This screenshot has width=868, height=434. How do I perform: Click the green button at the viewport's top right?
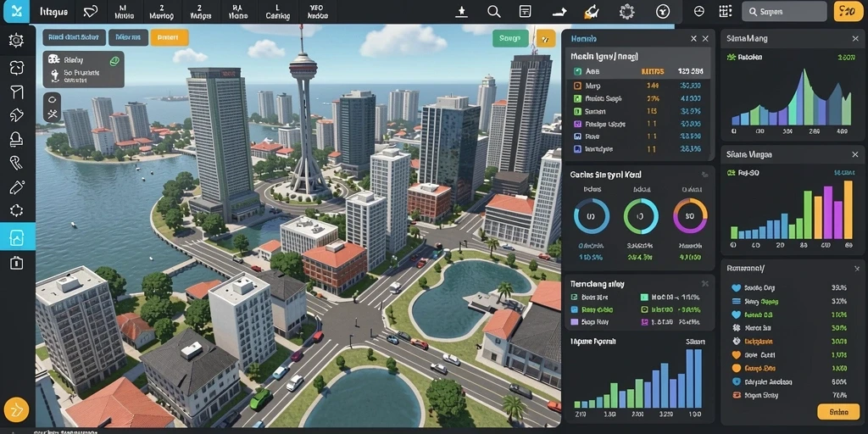509,38
